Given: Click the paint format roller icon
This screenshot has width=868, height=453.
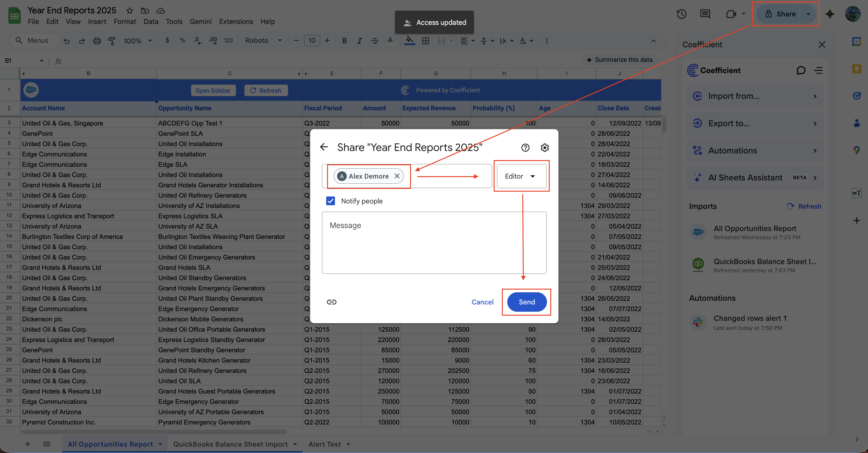Looking at the screenshot, I should [x=111, y=41].
